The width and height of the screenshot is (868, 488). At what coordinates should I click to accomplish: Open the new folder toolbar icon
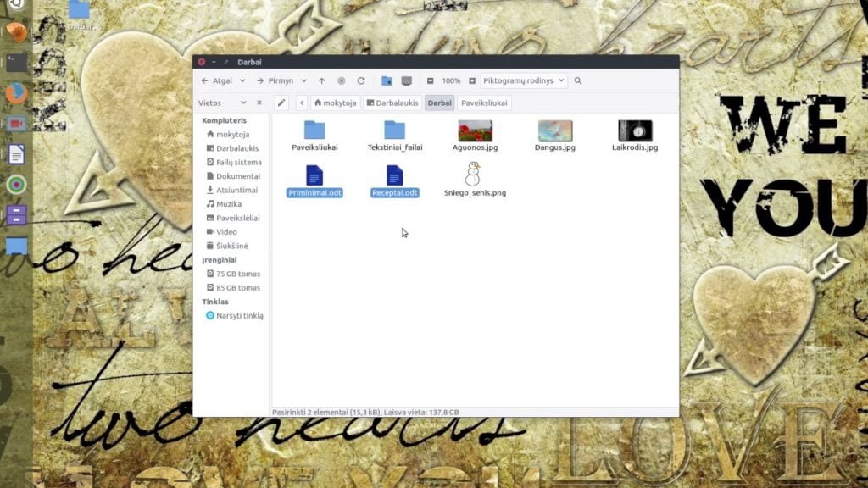coord(387,80)
